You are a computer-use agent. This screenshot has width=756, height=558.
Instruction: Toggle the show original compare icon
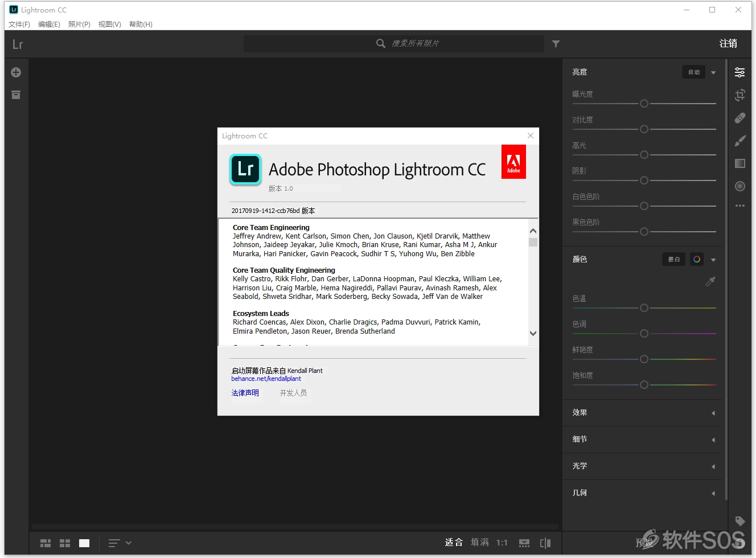coord(545,543)
